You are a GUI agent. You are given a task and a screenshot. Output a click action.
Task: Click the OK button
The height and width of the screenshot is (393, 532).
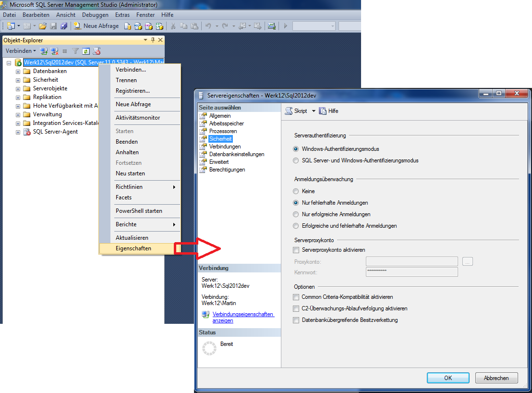pyautogui.click(x=448, y=378)
